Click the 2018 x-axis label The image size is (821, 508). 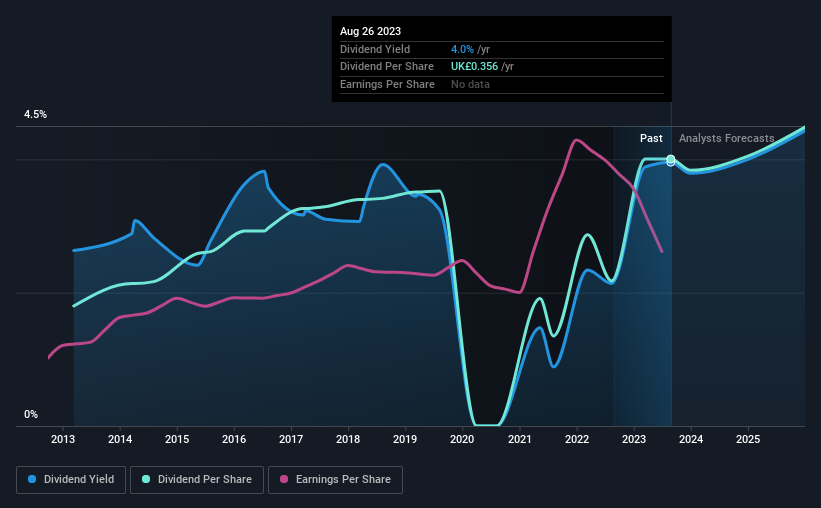(x=348, y=439)
